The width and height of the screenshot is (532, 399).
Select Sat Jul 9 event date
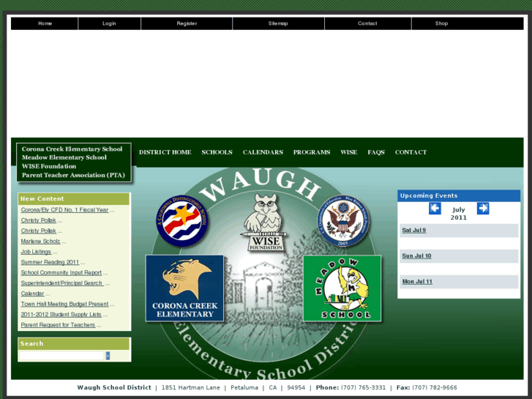(x=414, y=230)
